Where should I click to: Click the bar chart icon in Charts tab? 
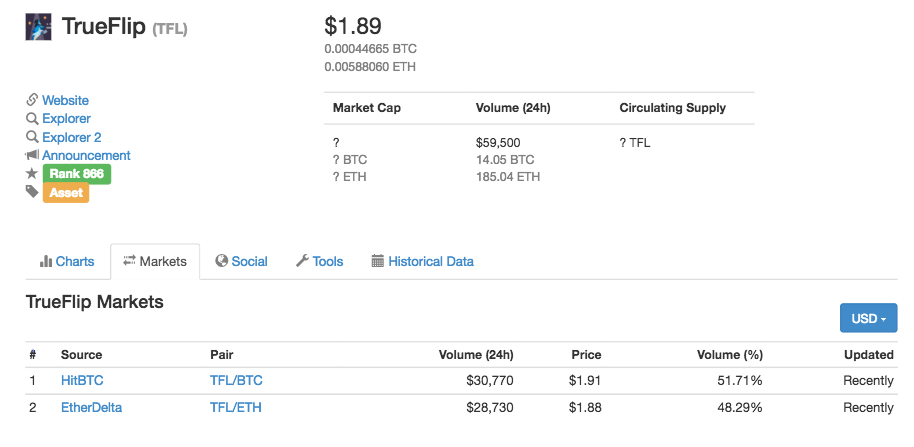[46, 261]
